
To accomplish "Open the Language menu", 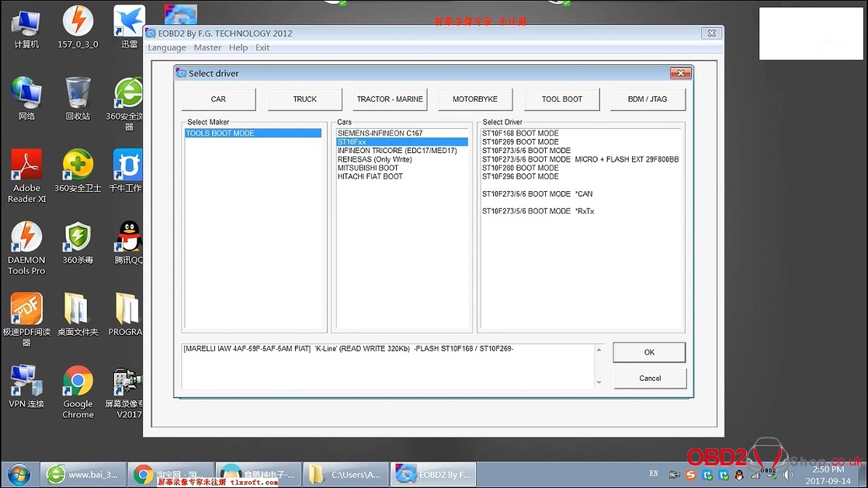I will 167,47.
